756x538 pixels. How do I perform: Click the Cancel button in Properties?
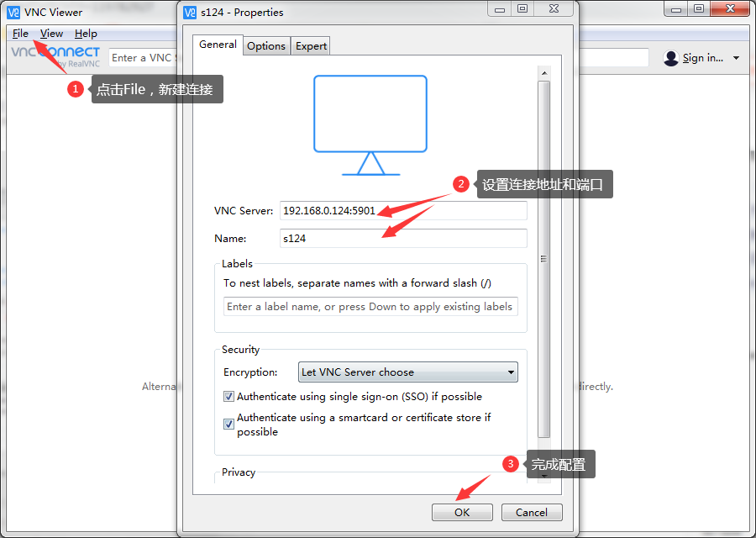(532, 513)
